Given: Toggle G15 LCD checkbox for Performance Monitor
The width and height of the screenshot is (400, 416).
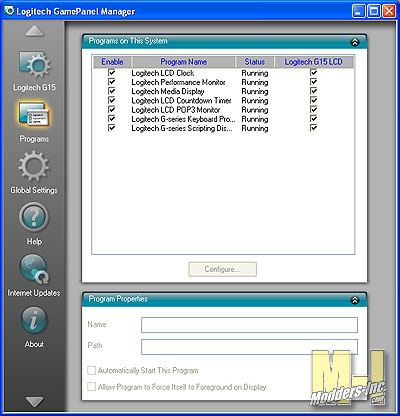Looking at the screenshot, I should tap(313, 82).
